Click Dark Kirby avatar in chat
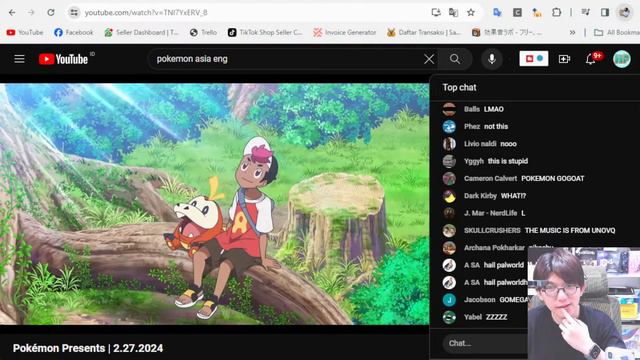This screenshot has height=360, width=640. pyautogui.click(x=449, y=196)
